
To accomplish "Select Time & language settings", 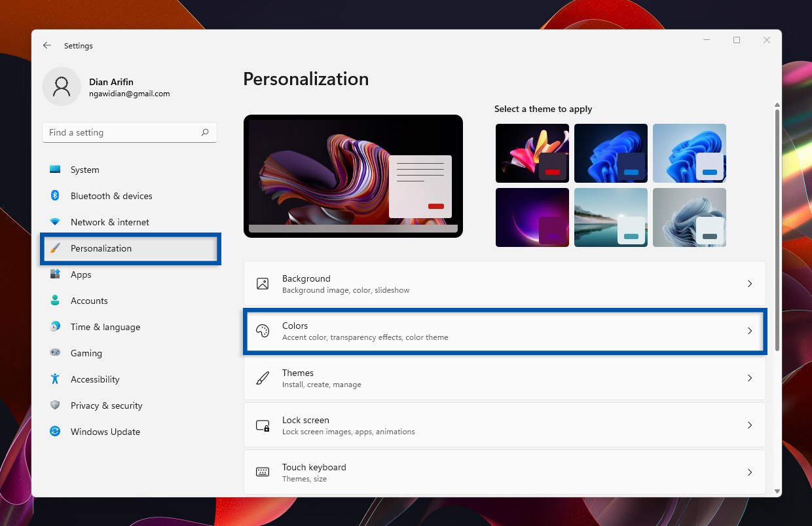I will tap(105, 327).
